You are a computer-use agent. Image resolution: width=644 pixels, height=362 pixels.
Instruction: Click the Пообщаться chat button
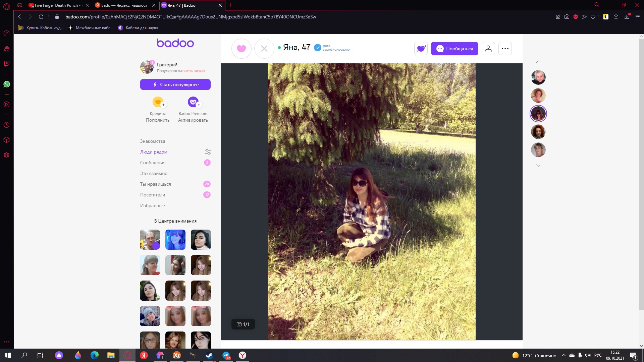coord(454,49)
